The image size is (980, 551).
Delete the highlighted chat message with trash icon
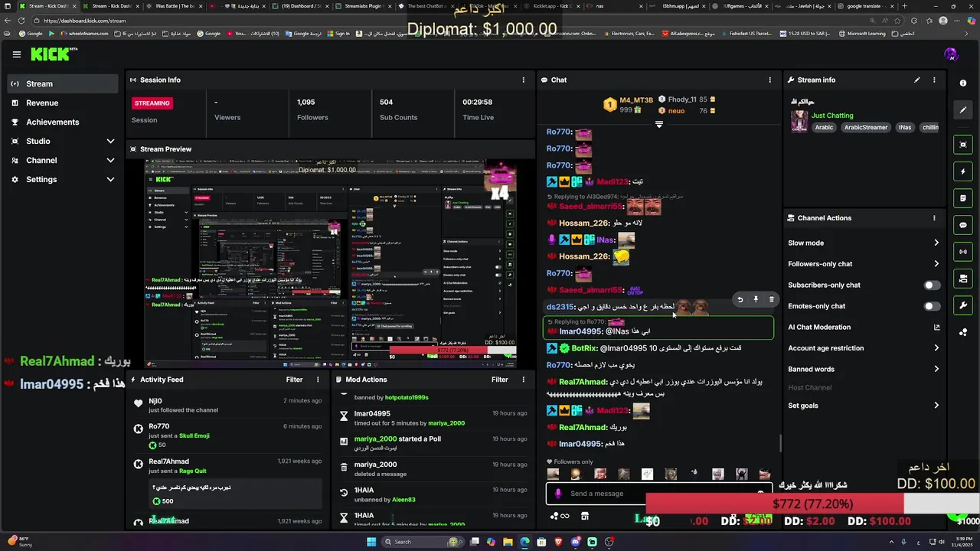[771, 300]
